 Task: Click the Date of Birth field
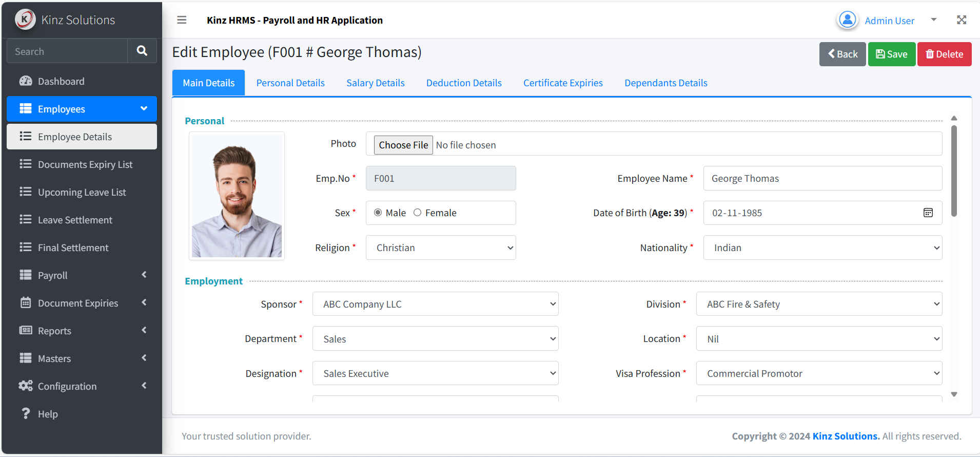823,213
